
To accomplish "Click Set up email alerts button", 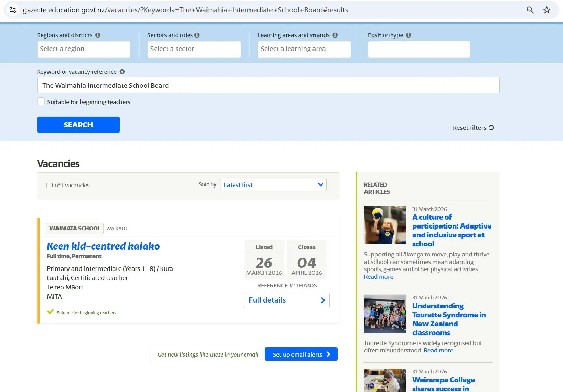I will tap(301, 354).
